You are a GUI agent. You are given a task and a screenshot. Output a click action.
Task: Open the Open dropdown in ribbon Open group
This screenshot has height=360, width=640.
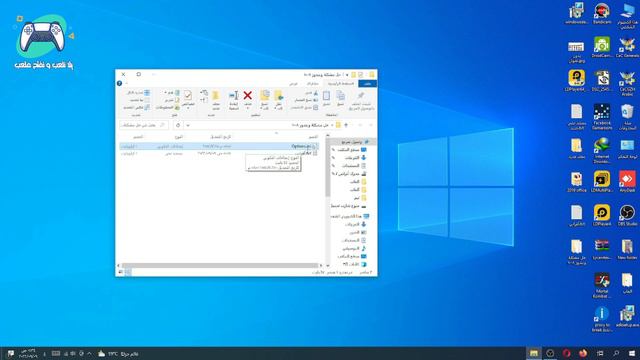[171, 93]
